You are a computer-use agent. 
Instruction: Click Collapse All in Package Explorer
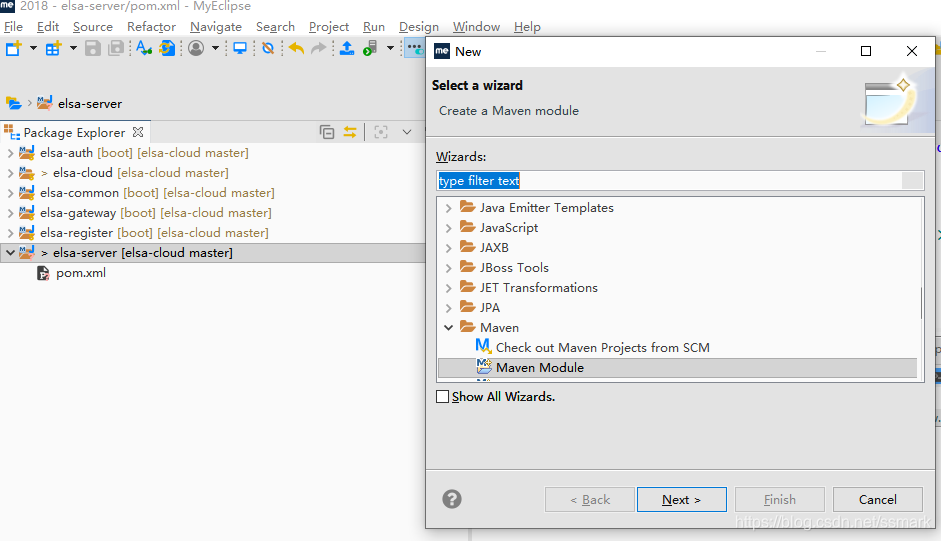pyautogui.click(x=327, y=131)
